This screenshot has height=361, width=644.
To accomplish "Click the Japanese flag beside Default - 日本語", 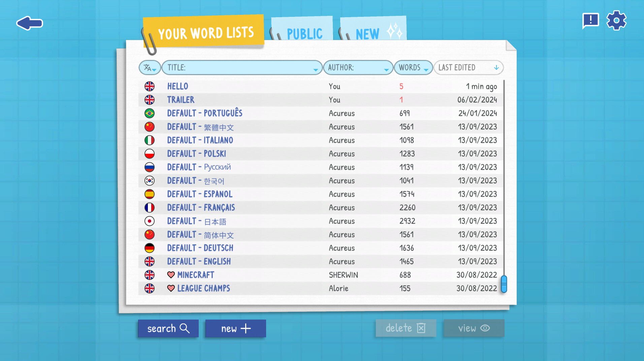I will 150,221.
